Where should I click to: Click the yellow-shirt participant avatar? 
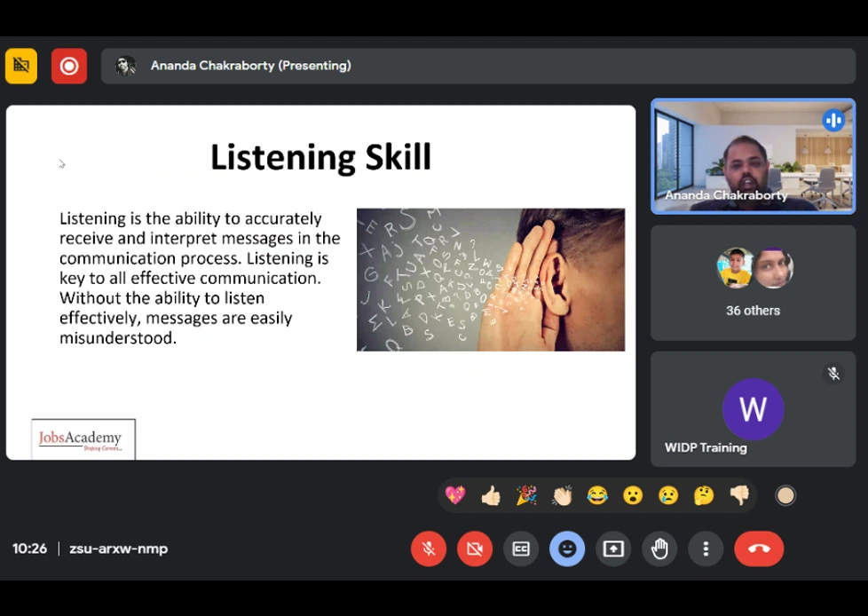(735, 268)
